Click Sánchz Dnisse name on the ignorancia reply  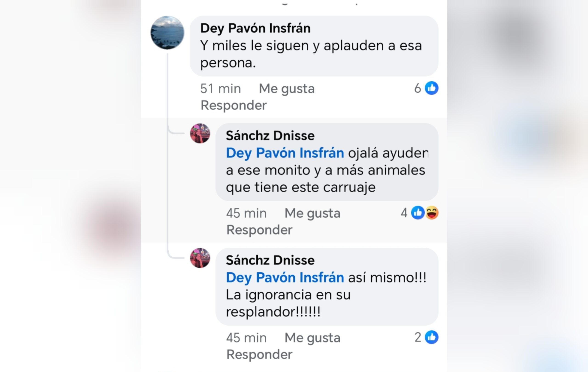click(x=270, y=260)
